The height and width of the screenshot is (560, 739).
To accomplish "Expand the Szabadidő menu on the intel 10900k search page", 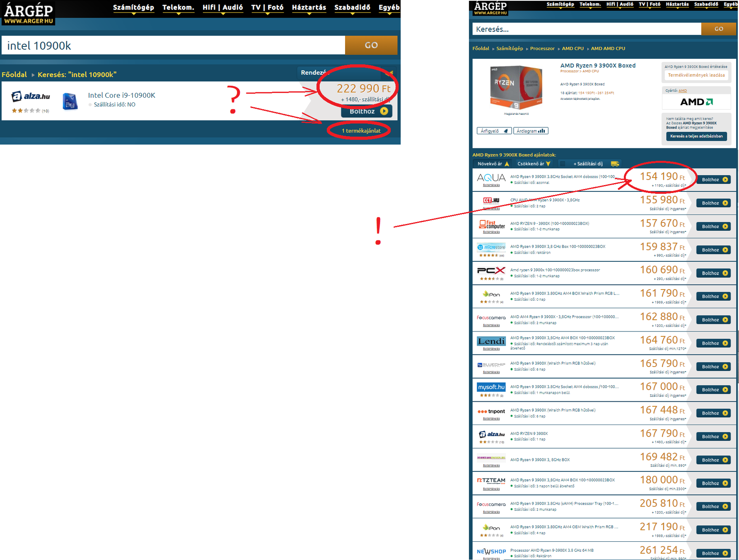I will 352,7.
